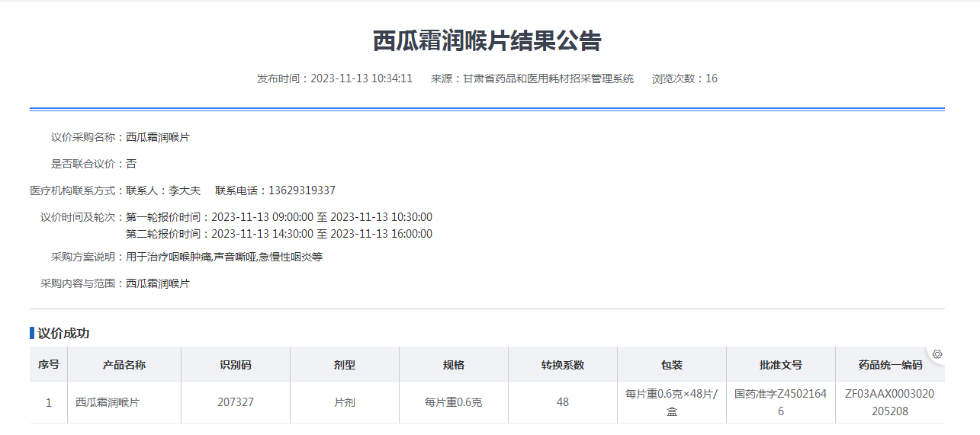
Task: Click the 药品统一编码 column header
Action: (x=890, y=365)
